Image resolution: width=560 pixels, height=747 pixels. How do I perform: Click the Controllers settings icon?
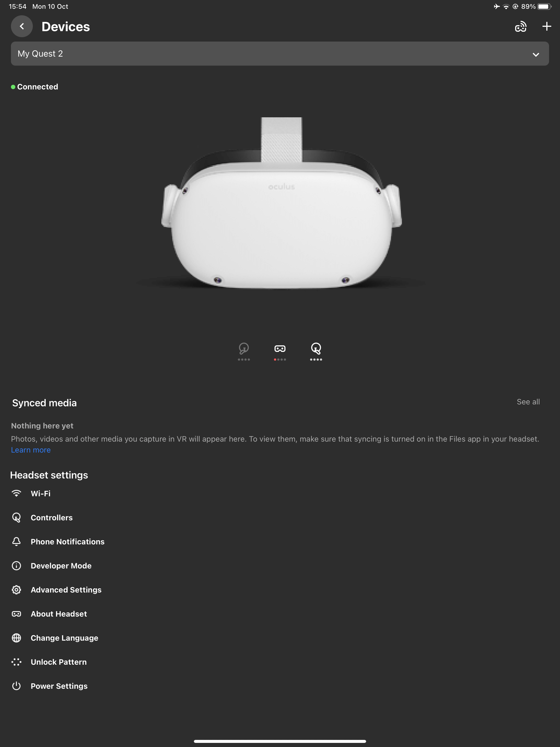coord(16,518)
